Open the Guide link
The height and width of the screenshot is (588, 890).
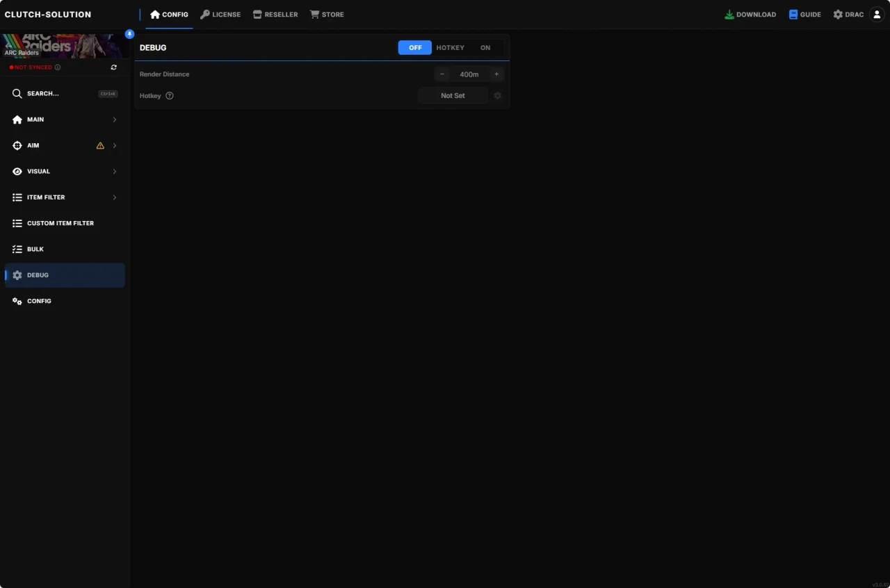tap(804, 15)
